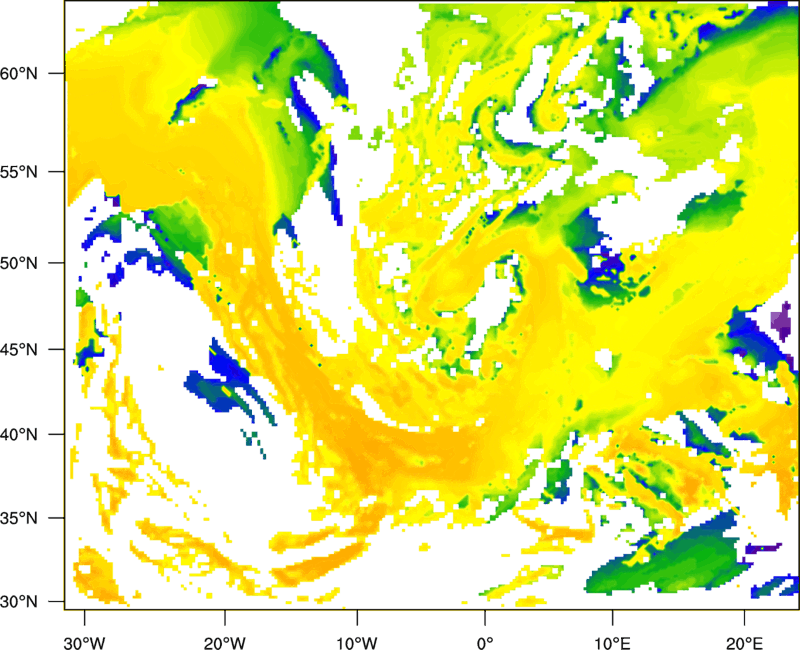Click the 45°N latitude label

(19, 349)
